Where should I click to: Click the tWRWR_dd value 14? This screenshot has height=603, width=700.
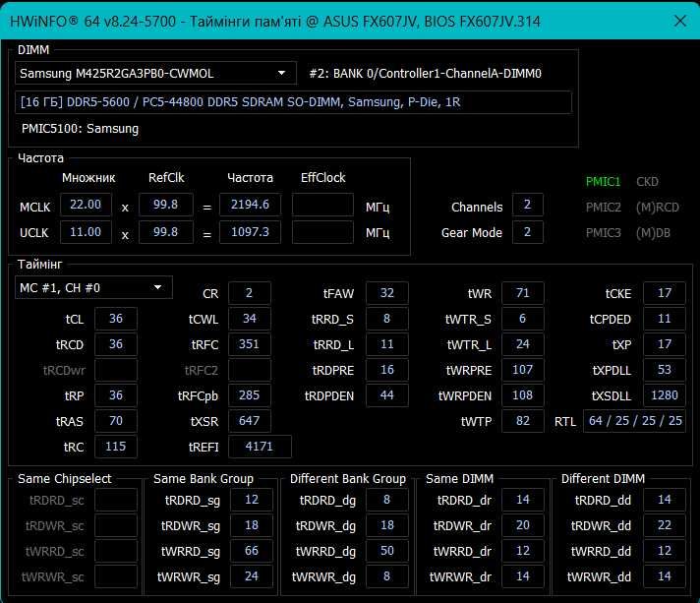[665, 576]
